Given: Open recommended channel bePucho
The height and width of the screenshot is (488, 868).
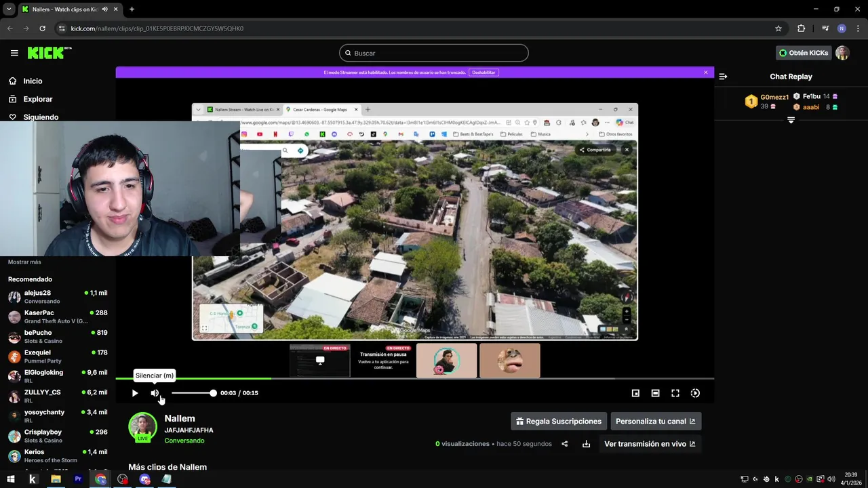Looking at the screenshot, I should pos(58,337).
